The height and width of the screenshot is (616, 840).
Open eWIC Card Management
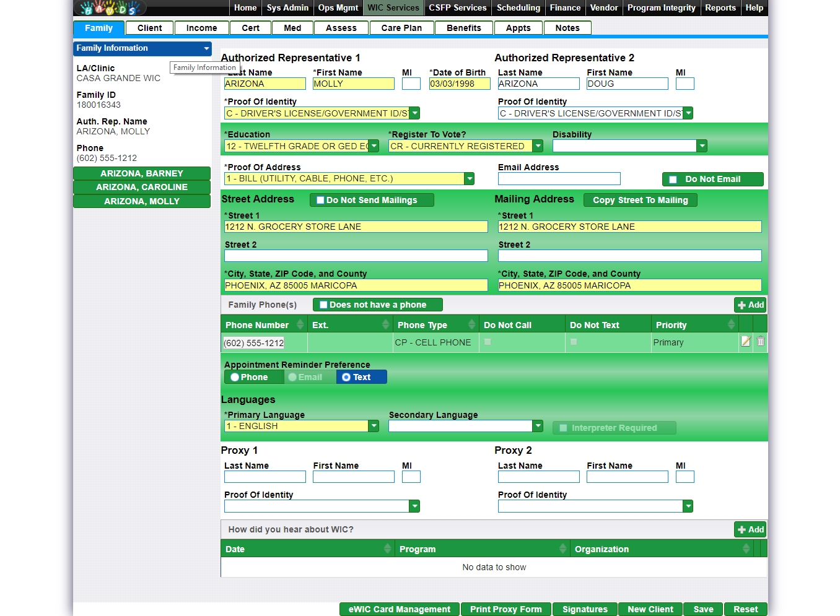pos(399,609)
